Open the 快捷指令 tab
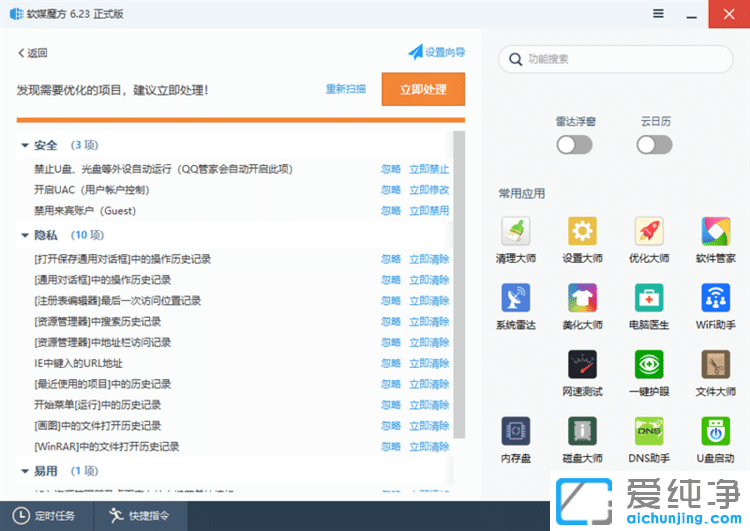750x531 pixels. [x=141, y=516]
